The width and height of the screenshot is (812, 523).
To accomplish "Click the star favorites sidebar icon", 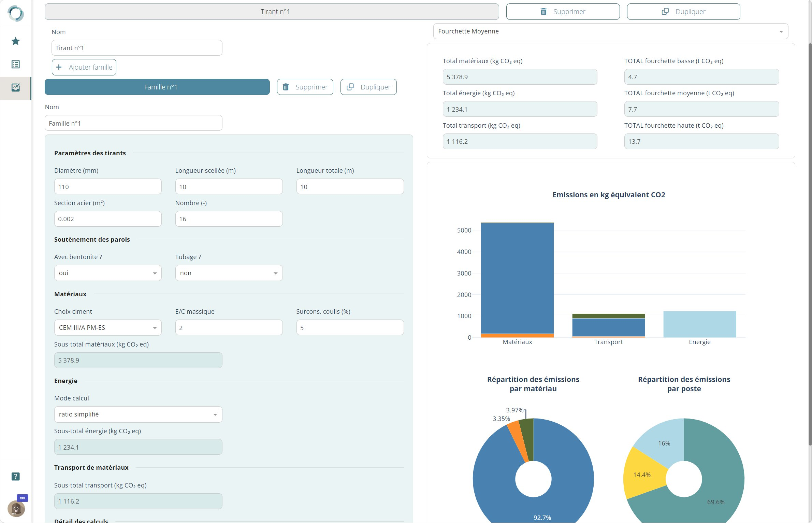I will (16, 41).
